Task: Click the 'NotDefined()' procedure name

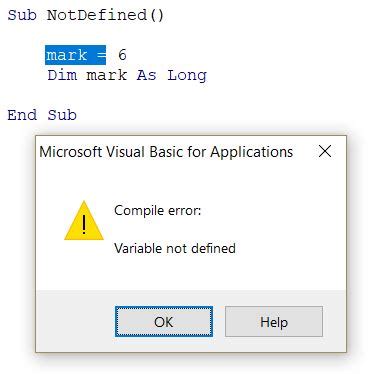Action: [105, 15]
